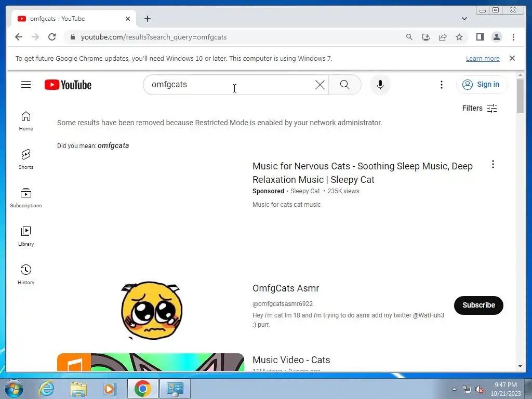Click the muted volume tray icon
The width and height of the screenshot is (532, 399).
click(x=480, y=389)
